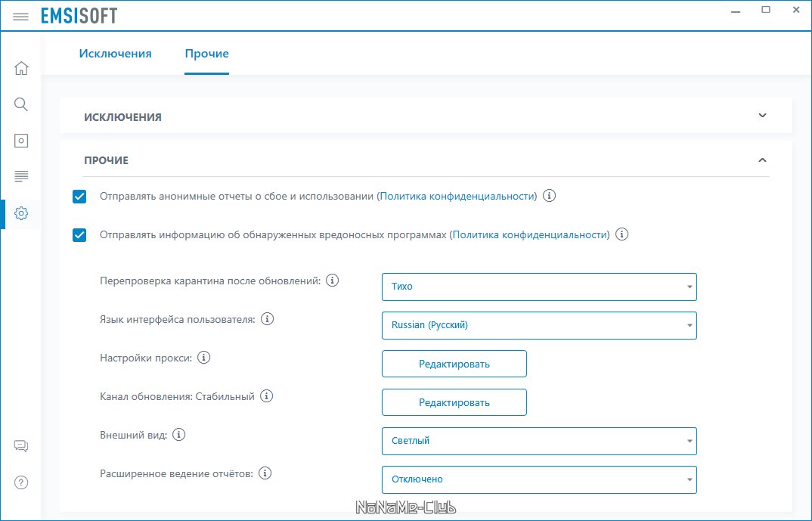Open the first Политика конфиденциальности link
Viewport: 812px width, 521px height.
click(457, 197)
